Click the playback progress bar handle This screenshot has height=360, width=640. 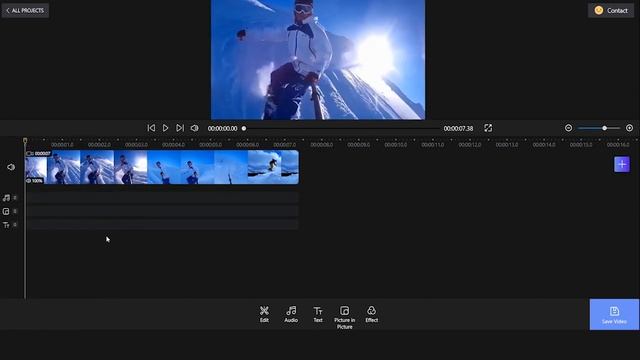[244, 128]
